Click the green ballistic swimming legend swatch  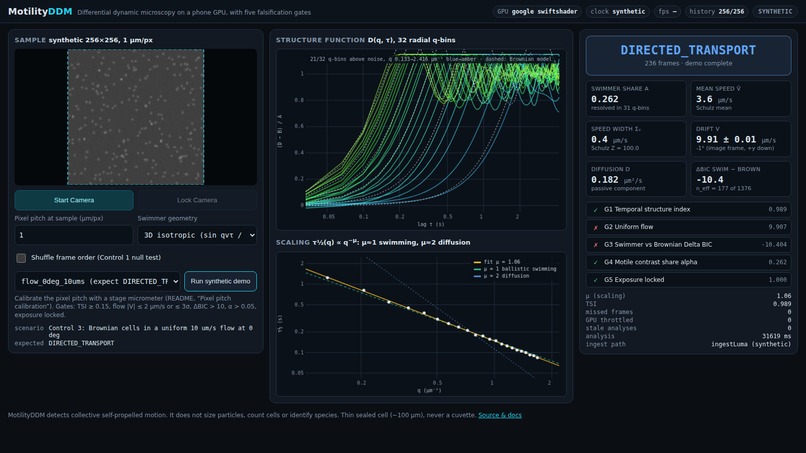(x=477, y=269)
